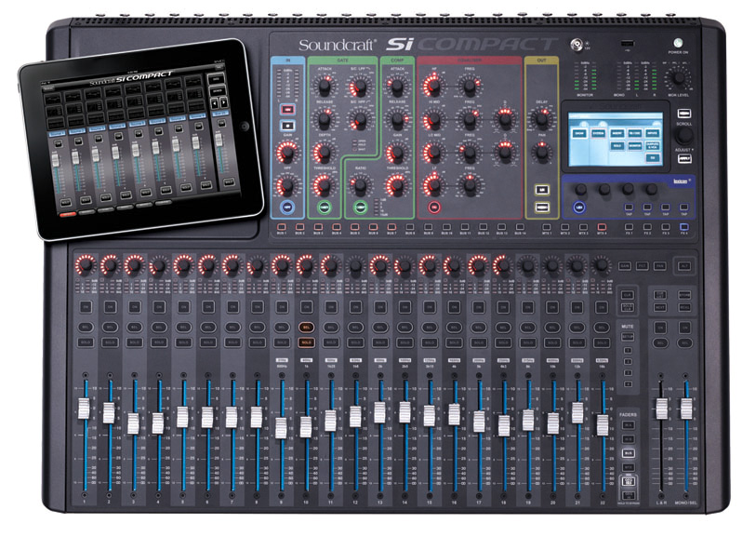
Task: Click the Gate ATTACK knob
Action: (x=324, y=87)
